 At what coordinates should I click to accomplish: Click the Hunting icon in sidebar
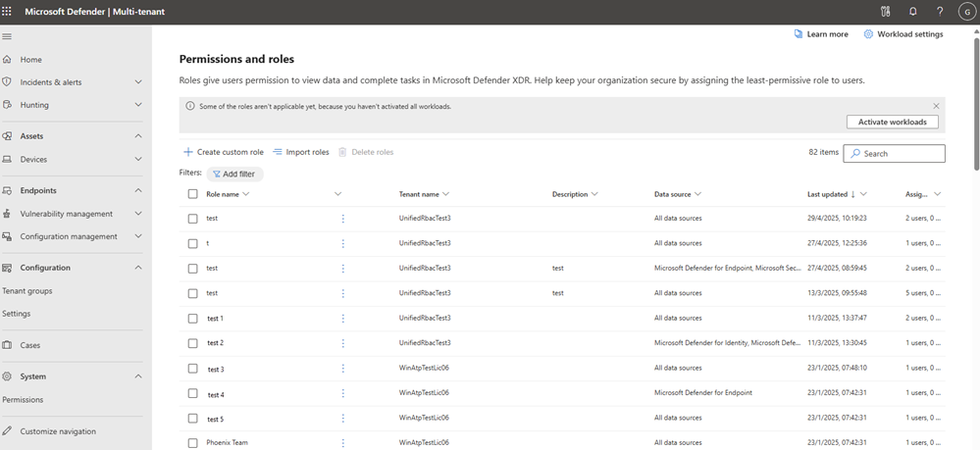click(x=8, y=105)
